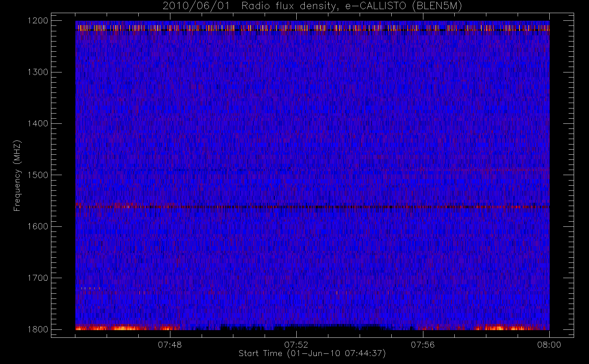
Task: Select the 1500 frequency tick label
Action: coord(38,175)
